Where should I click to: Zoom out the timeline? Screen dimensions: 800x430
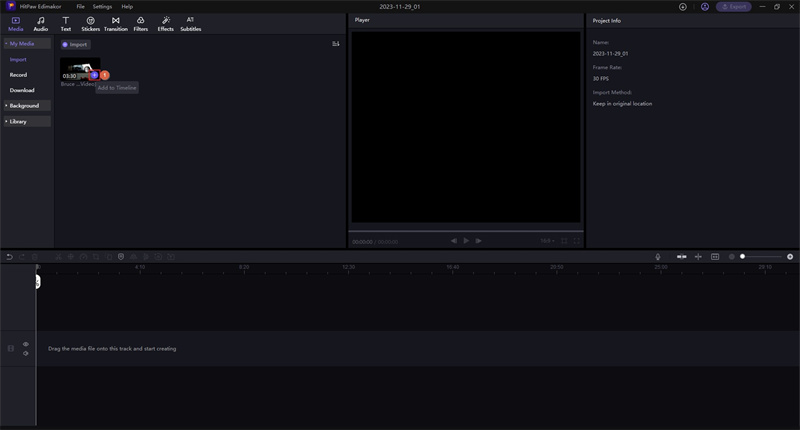pyautogui.click(x=732, y=257)
